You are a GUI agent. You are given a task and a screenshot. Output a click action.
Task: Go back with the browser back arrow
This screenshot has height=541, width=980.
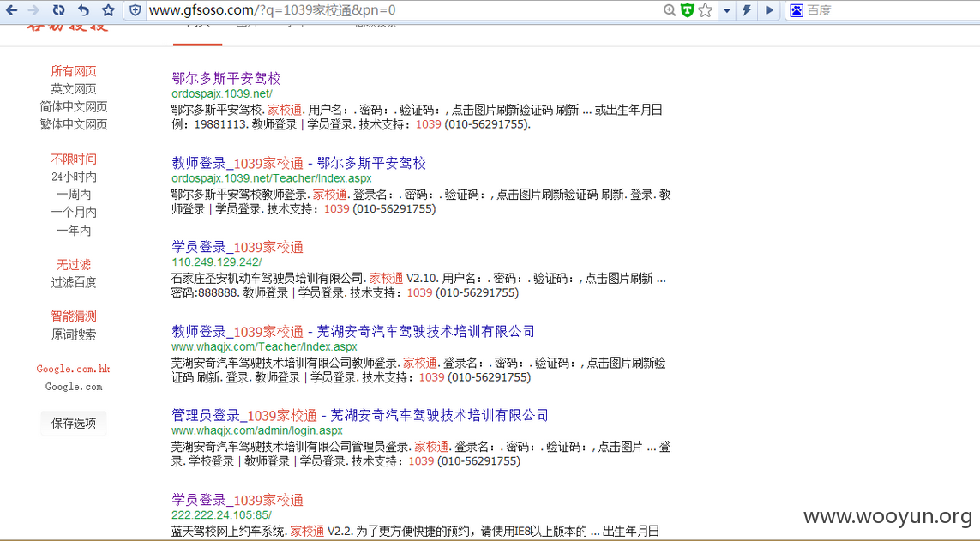click(11, 10)
